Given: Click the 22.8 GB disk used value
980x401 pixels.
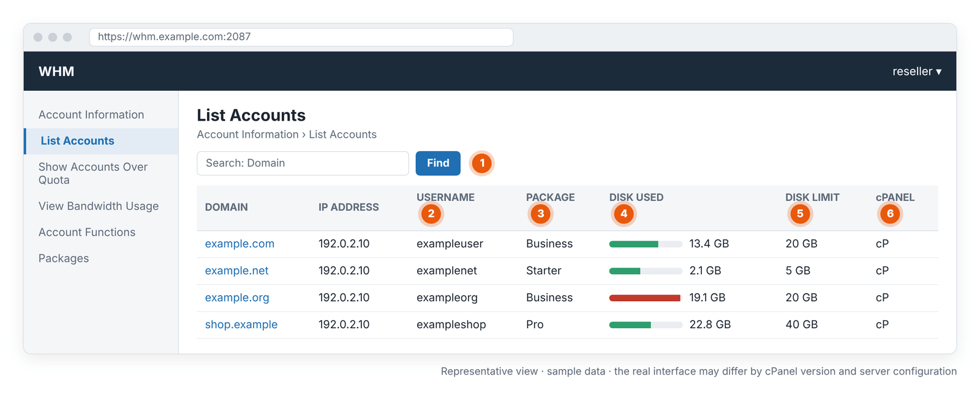Looking at the screenshot, I should pos(710,324).
